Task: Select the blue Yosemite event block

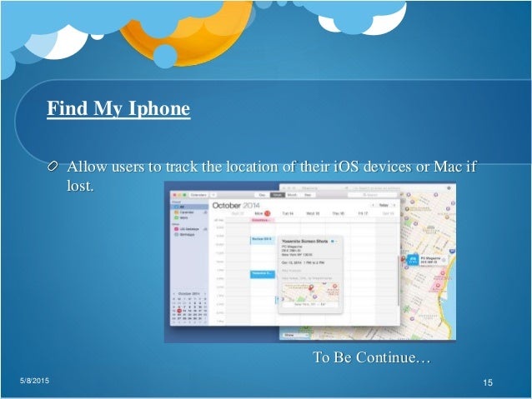Action: pyautogui.click(x=263, y=274)
